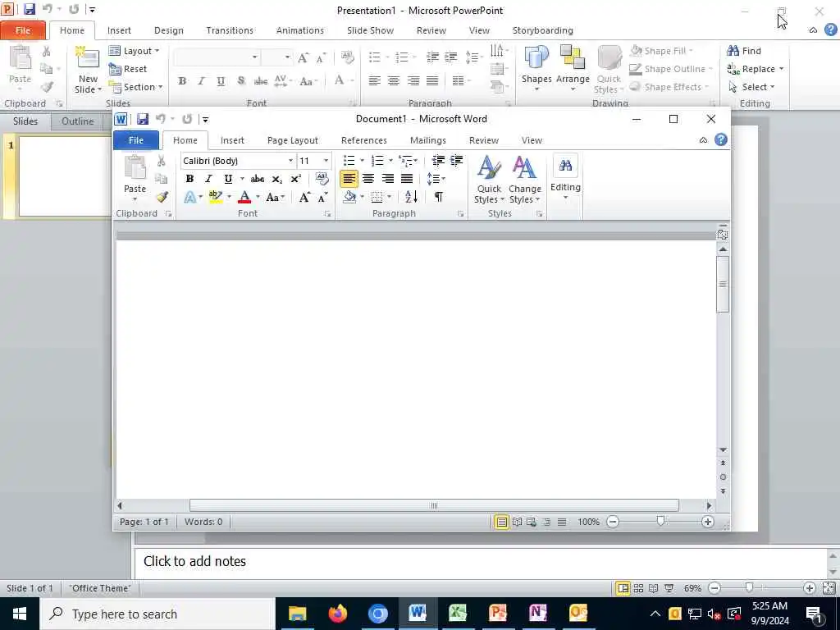Click Format Painter in Word Clipboard
The height and width of the screenshot is (630, 840).
pyautogui.click(x=162, y=197)
